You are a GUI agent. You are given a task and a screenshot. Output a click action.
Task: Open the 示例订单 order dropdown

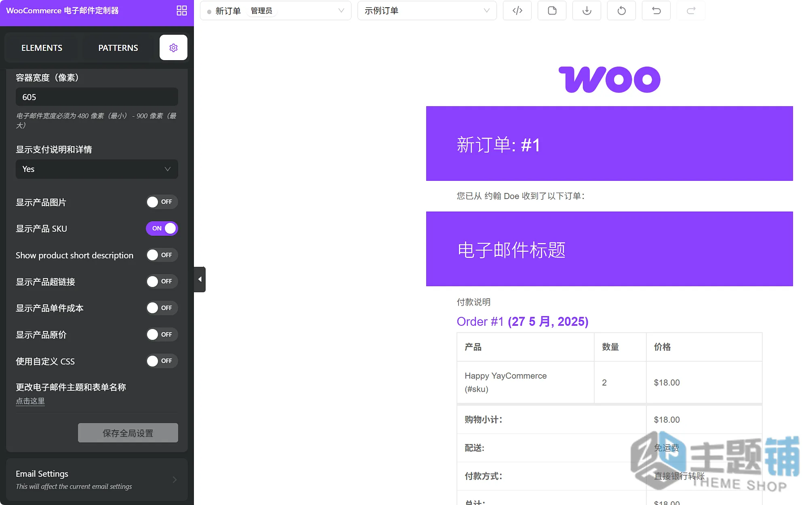coord(427,10)
